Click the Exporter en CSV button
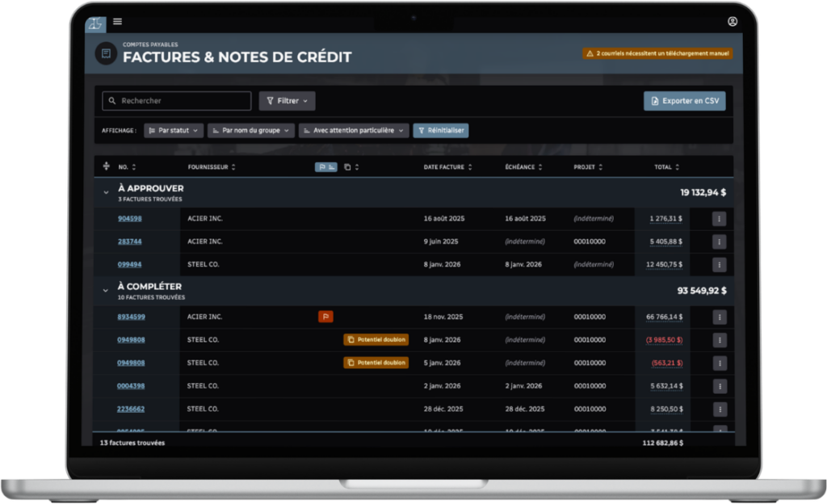Screen dimensions: 827x504 click(x=684, y=101)
